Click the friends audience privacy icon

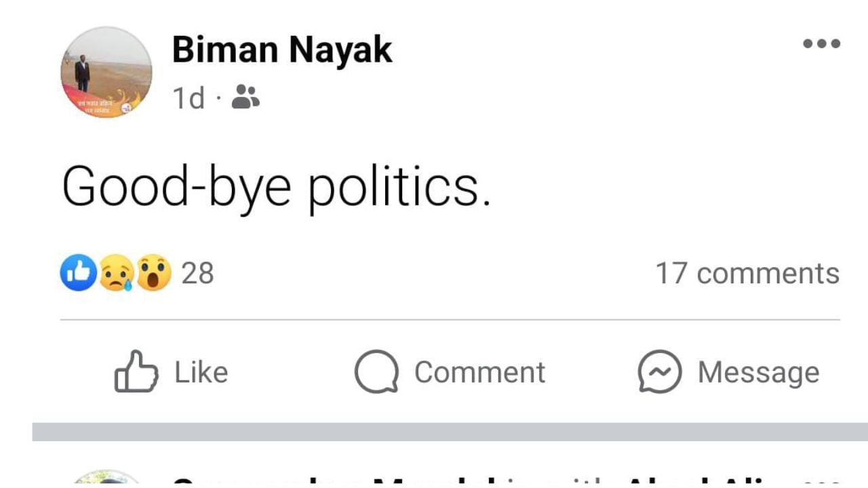247,97
